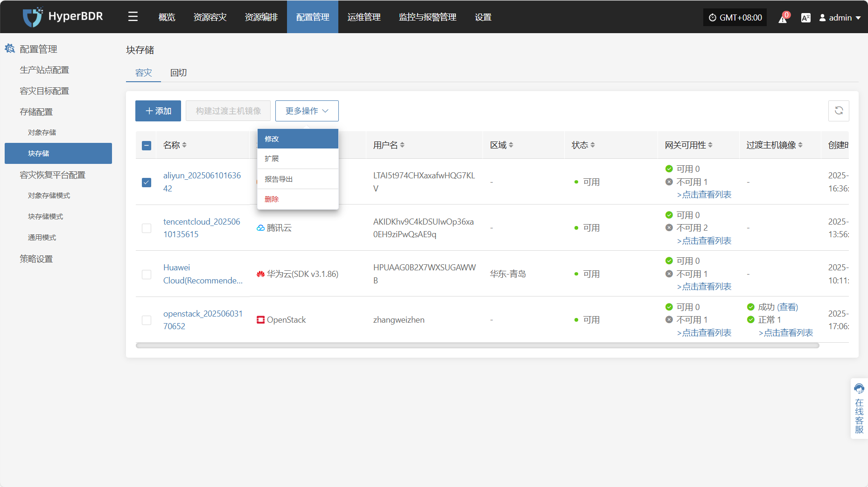Click the HyperBDR shield logo
The width and height of the screenshot is (868, 487).
click(33, 17)
